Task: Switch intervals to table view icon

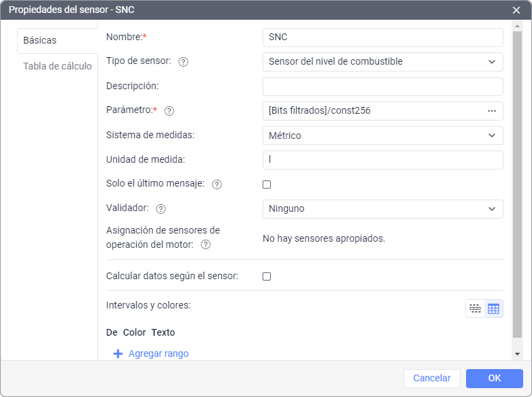Action: [x=493, y=308]
